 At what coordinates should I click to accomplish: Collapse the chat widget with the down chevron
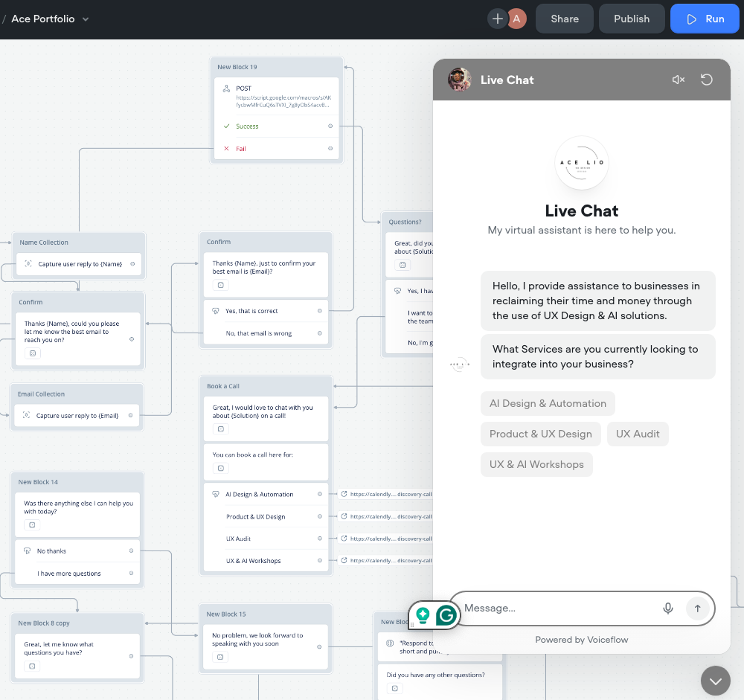(x=715, y=680)
